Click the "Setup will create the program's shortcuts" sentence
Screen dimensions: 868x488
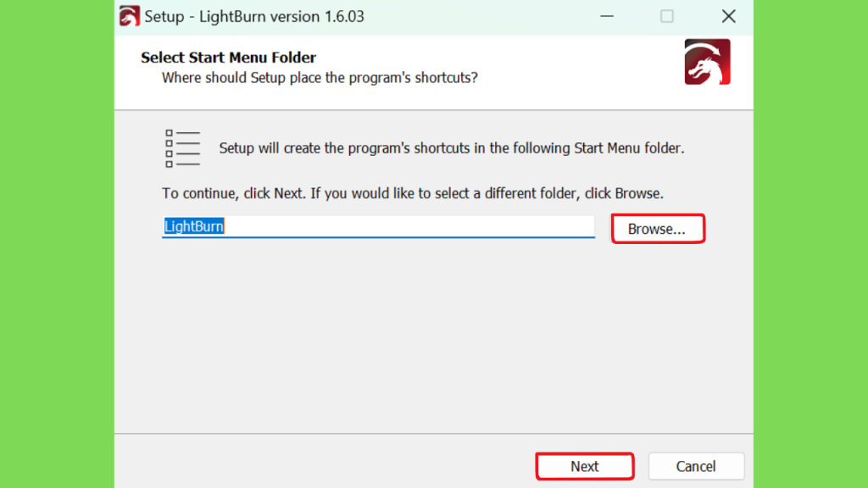click(452, 148)
